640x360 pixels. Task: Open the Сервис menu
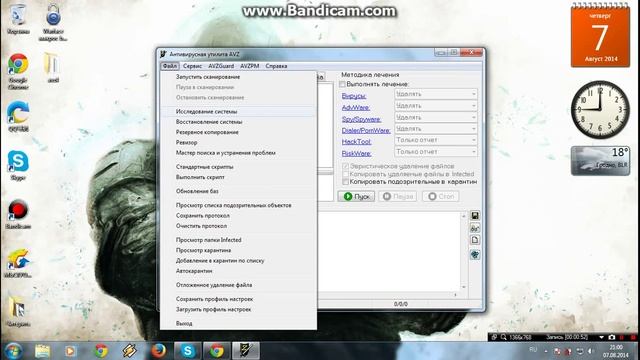coord(192,66)
